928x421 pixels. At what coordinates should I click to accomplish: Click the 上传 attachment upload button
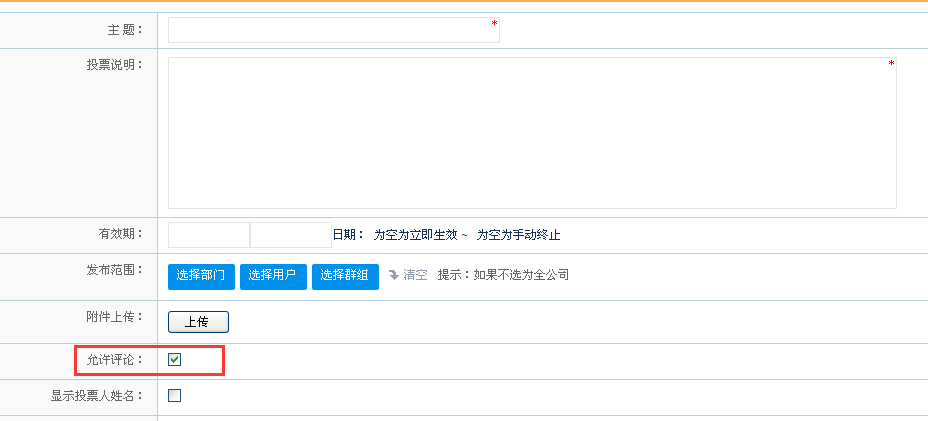(x=198, y=322)
